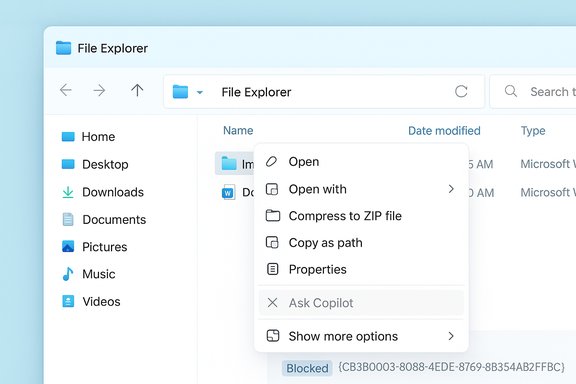Screen dimensions: 576x384
Task: Click the Blocked label tag
Action: pyautogui.click(x=307, y=368)
